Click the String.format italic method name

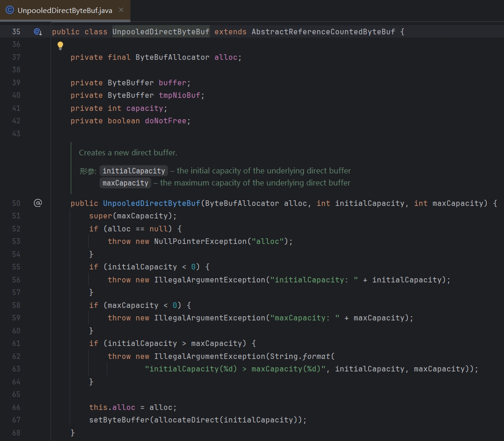tap(317, 356)
